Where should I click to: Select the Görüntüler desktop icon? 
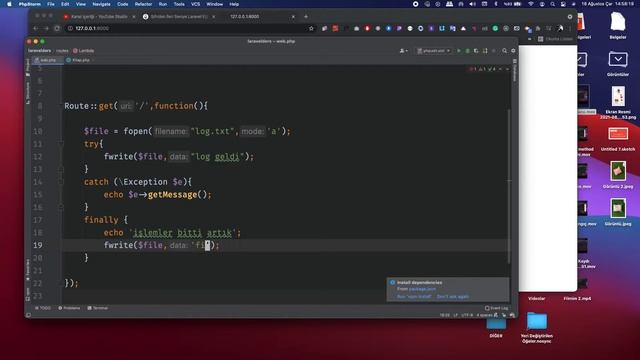click(618, 63)
